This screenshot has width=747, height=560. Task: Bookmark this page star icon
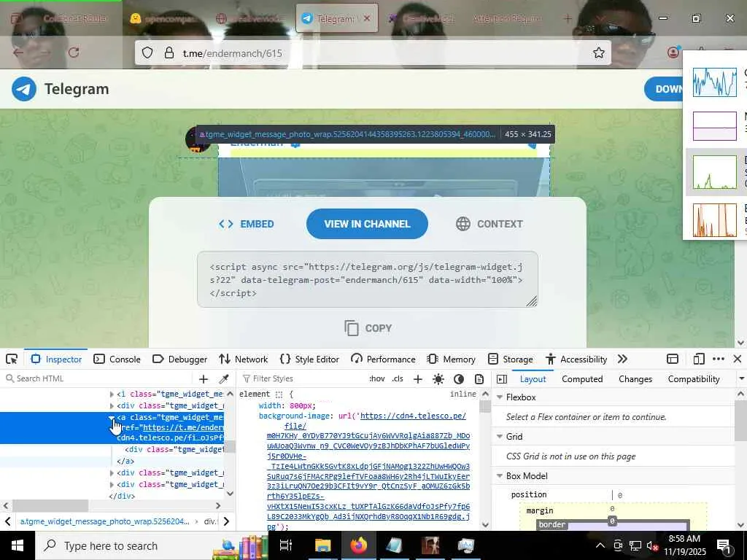click(598, 52)
